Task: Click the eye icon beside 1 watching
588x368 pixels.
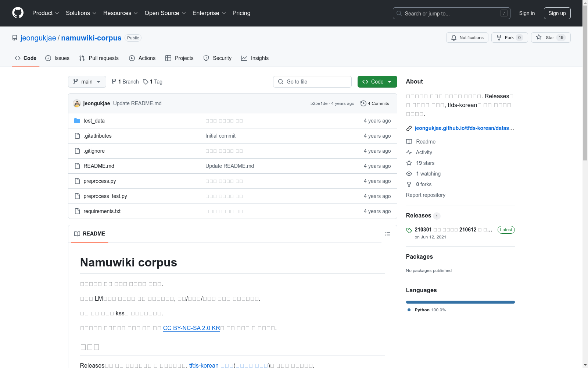Action: pyautogui.click(x=409, y=174)
